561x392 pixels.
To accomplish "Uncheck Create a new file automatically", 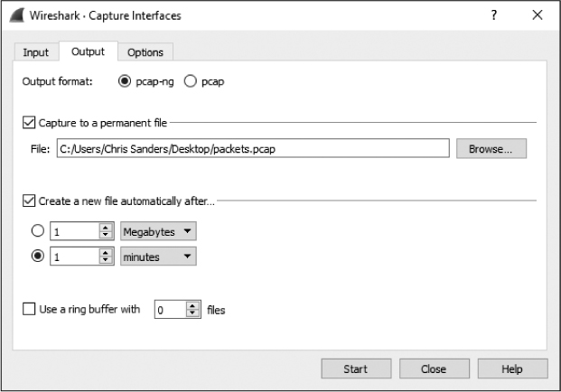I will [28, 200].
